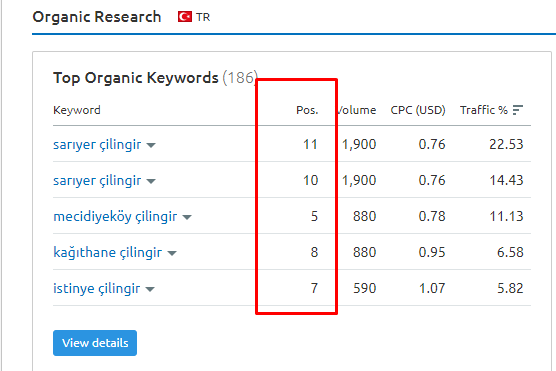Image resolution: width=556 pixels, height=371 pixels.
Task: Click the TR country label
Action: [x=203, y=17]
